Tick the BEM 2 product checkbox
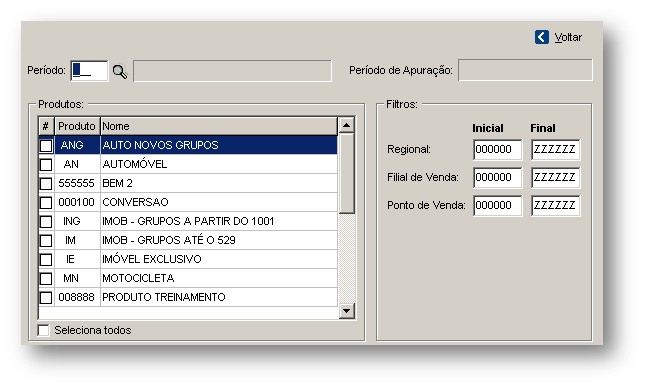Image resolution: width=645 pixels, height=387 pixels. [x=46, y=183]
